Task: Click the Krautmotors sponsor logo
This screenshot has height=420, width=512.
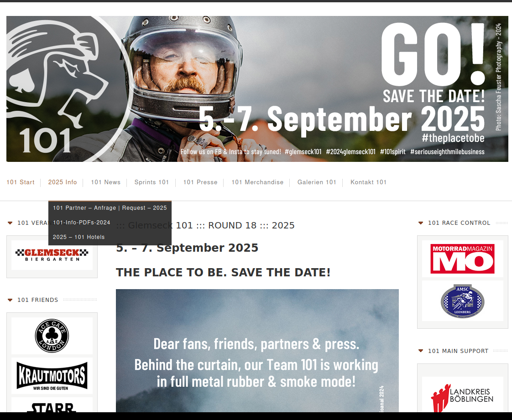Action: 52,376
